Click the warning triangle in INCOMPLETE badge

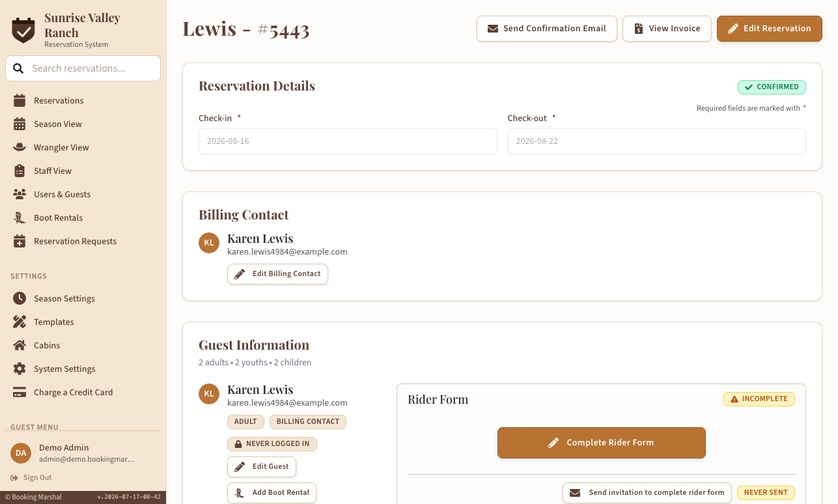[x=734, y=399]
